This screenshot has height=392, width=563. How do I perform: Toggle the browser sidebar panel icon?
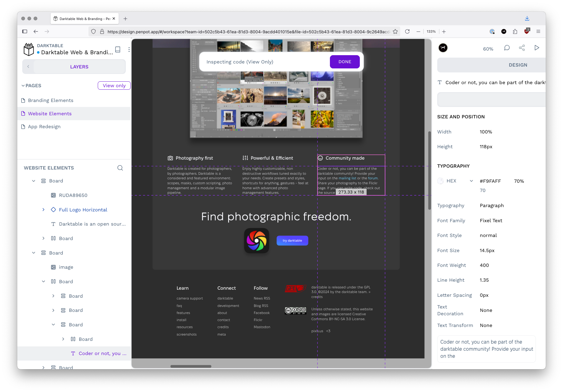(25, 31)
